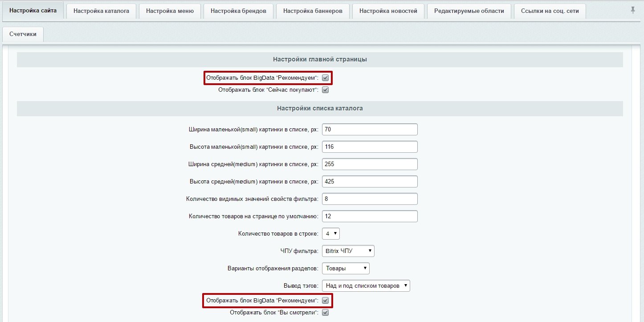Toggle catalog list BigData "Рекомендуем" checkbox
644x322 pixels.
(325, 300)
